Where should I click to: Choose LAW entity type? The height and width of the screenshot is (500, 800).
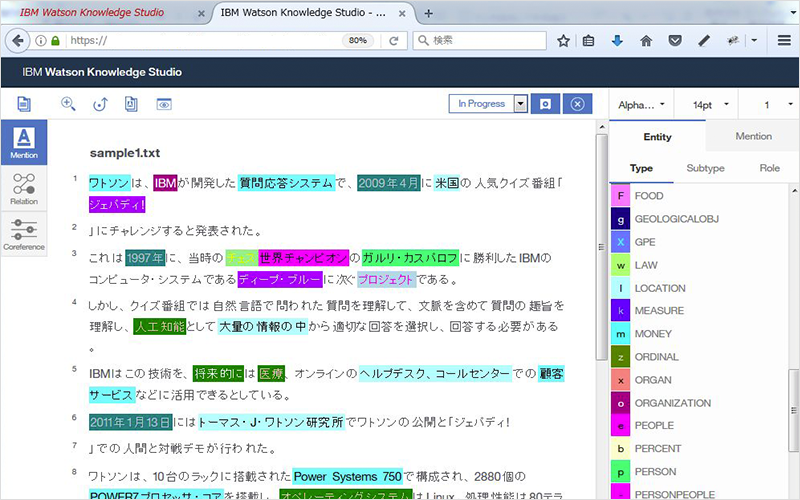(x=646, y=265)
